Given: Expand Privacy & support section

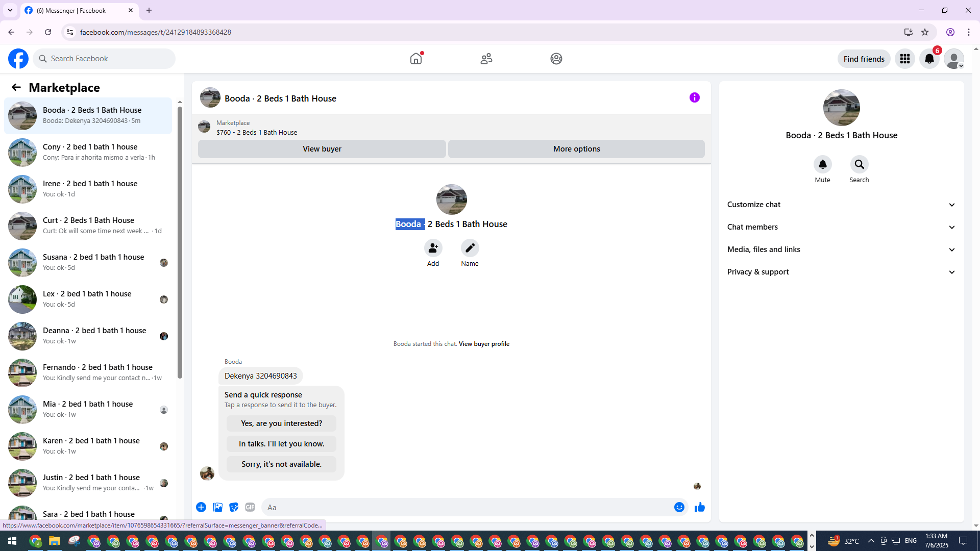Looking at the screenshot, I should pos(841,272).
